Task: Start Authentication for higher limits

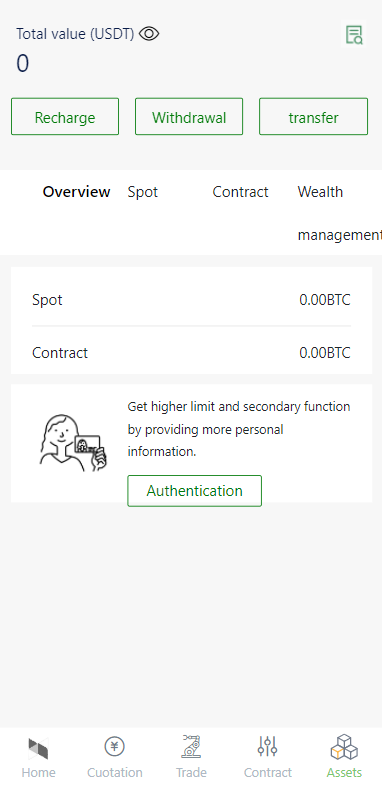Action: tap(195, 491)
